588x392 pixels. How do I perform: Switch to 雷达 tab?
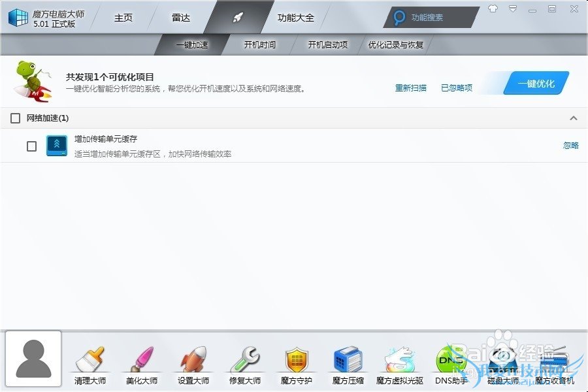(x=181, y=18)
